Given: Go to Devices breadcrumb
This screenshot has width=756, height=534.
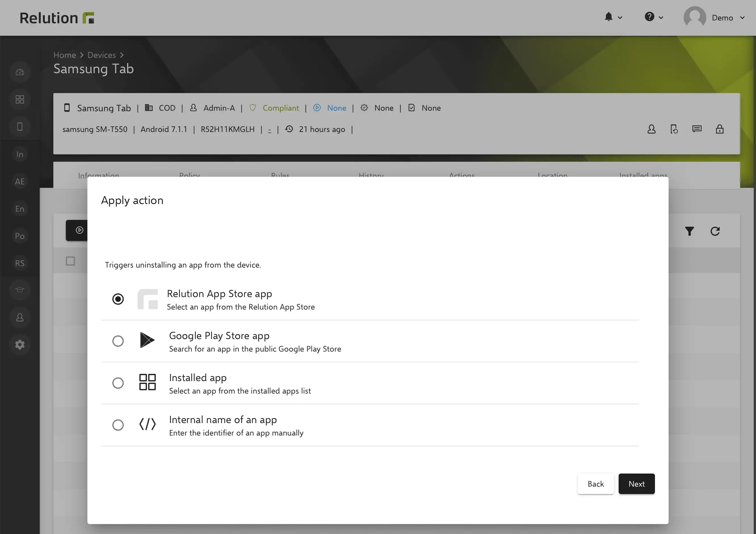Looking at the screenshot, I should 101,55.
